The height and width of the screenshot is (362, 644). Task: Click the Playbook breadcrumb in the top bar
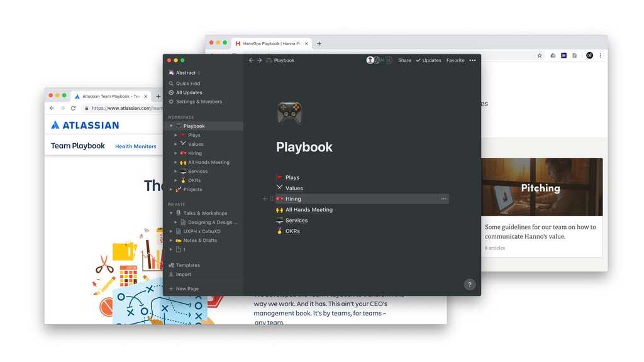point(280,60)
